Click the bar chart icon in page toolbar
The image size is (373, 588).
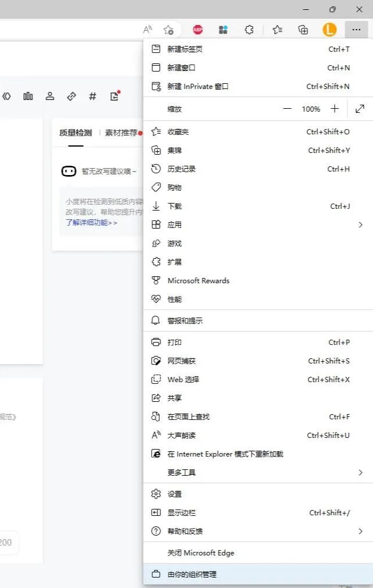pos(28,97)
